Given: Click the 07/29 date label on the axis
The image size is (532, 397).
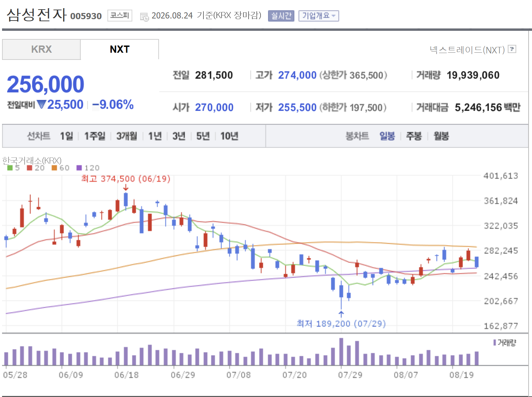Looking at the screenshot, I should pos(350,375).
